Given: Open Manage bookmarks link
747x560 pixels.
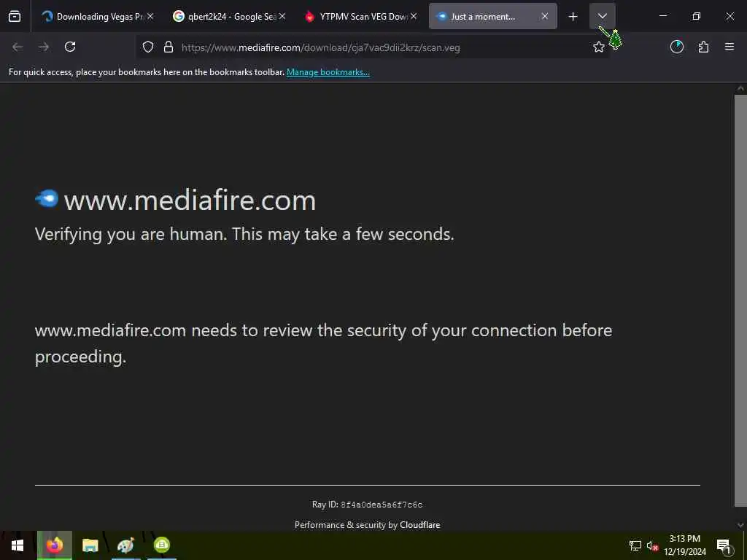Looking at the screenshot, I should tap(328, 72).
